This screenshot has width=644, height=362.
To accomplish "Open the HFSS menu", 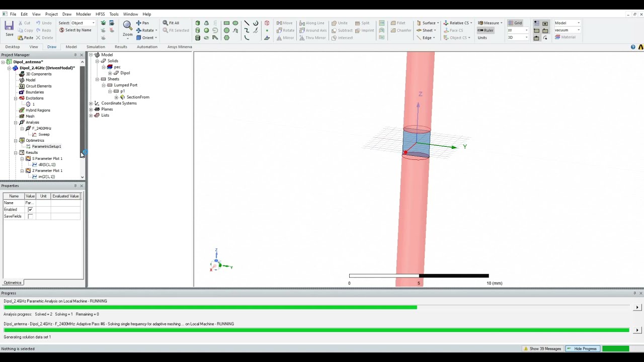I will coord(100,14).
